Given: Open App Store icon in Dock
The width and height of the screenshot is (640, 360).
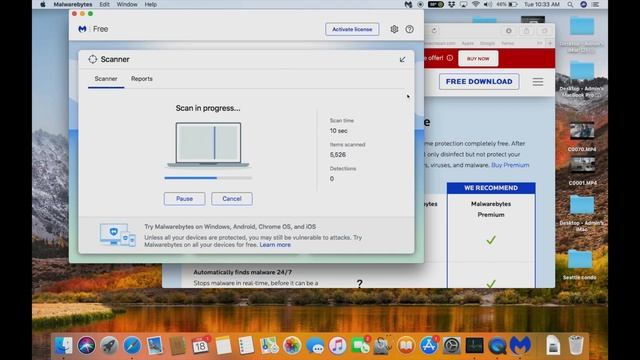Looking at the screenshot, I should pyautogui.click(x=429, y=346).
